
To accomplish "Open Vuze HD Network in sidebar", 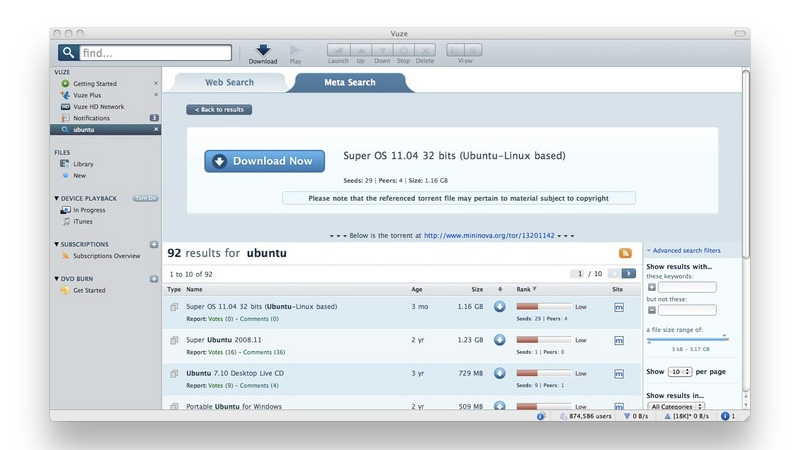I will pos(98,106).
